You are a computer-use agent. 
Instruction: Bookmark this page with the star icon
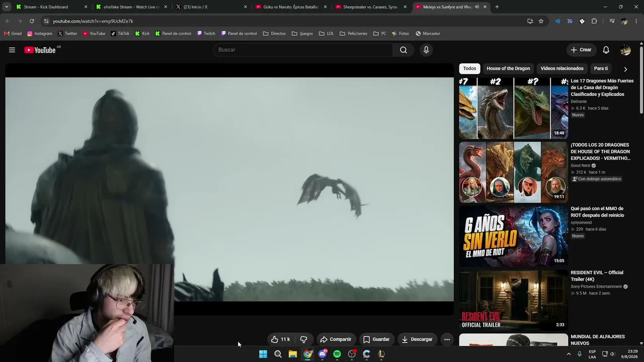[541, 21]
